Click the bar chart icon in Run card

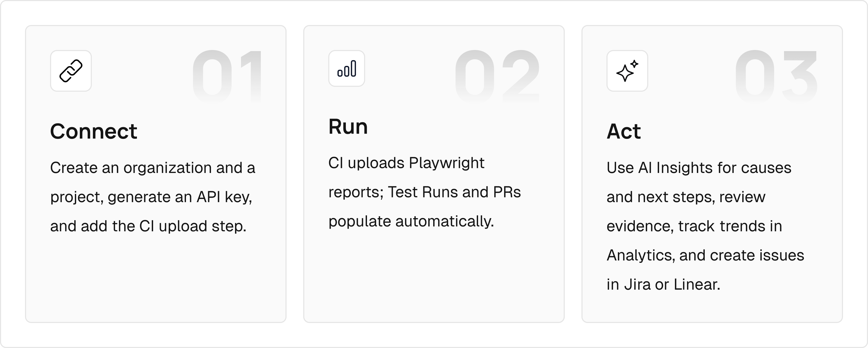(x=346, y=69)
